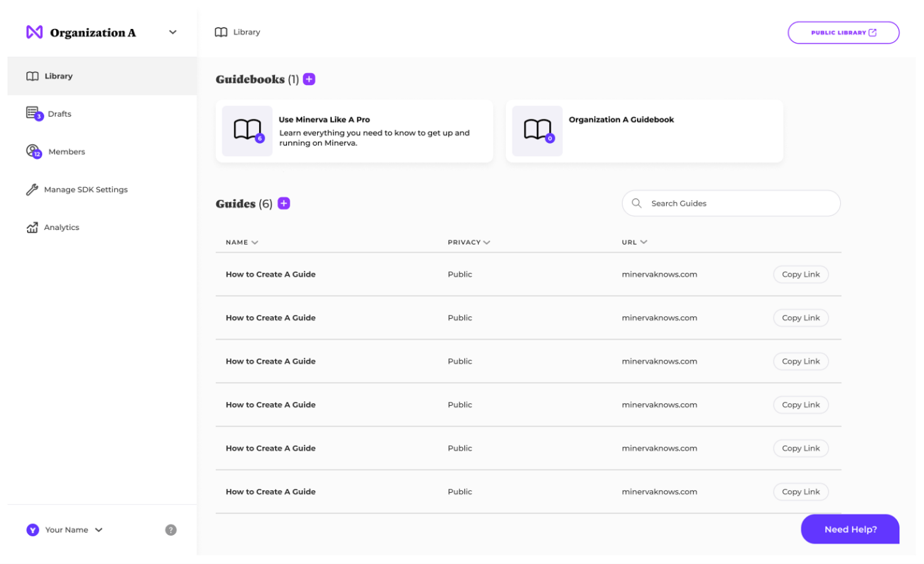Viewport: 924px width, 564px height.
Task: Click the user avatar Y icon
Action: pyautogui.click(x=33, y=530)
